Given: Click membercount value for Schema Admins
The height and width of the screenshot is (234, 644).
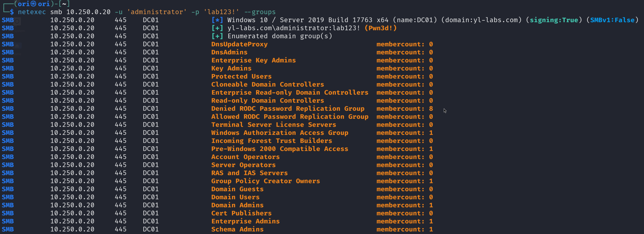Looking at the screenshot, I should 431,229.
